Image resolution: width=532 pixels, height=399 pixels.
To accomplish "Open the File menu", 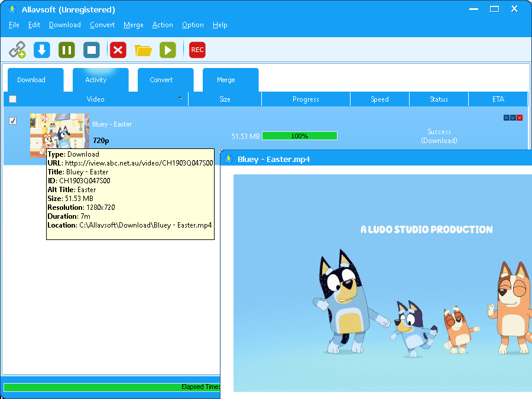I will pos(14,25).
